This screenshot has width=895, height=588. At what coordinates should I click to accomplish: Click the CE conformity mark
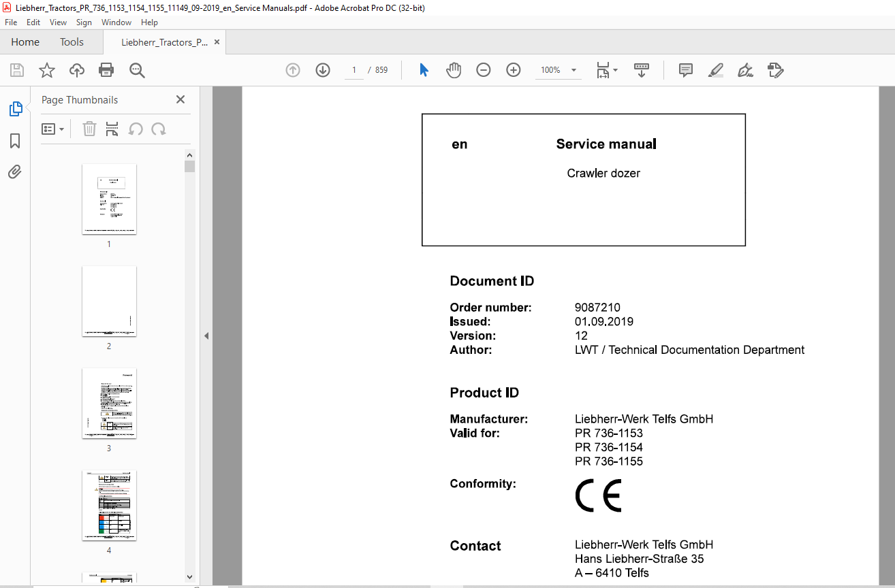tap(599, 495)
